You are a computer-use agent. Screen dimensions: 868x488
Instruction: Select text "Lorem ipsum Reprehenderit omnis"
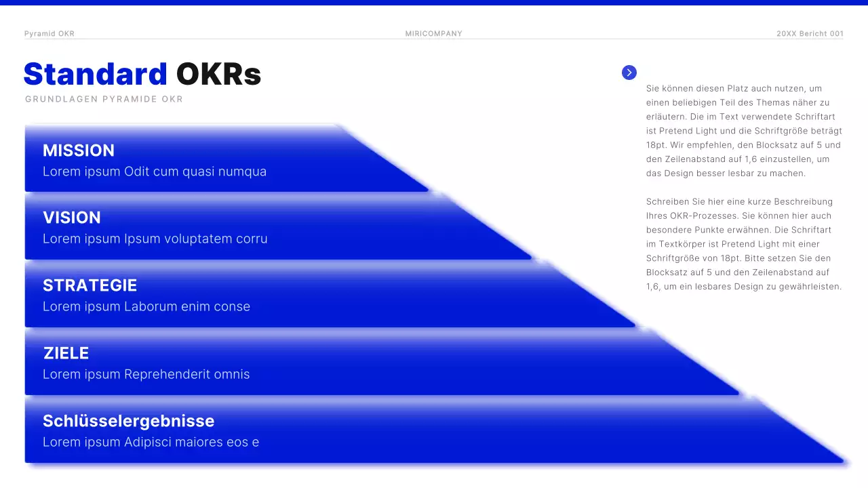tap(146, 374)
